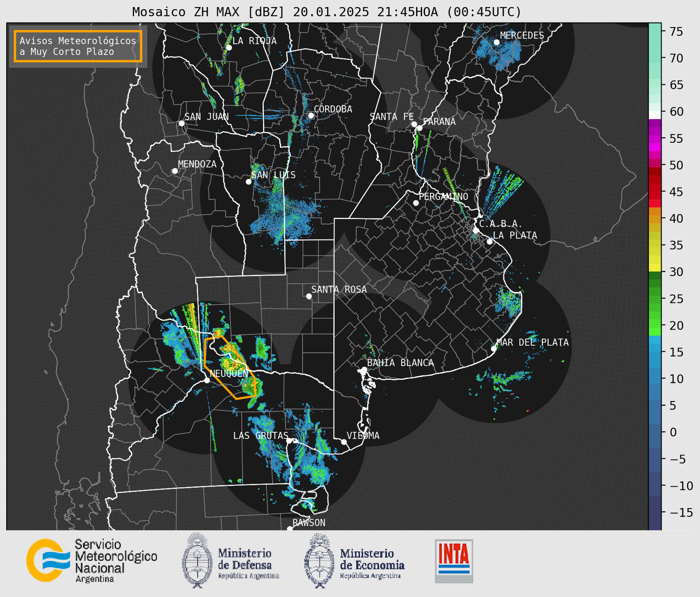Click the BAHÍA BLANCA city label

coord(400,363)
